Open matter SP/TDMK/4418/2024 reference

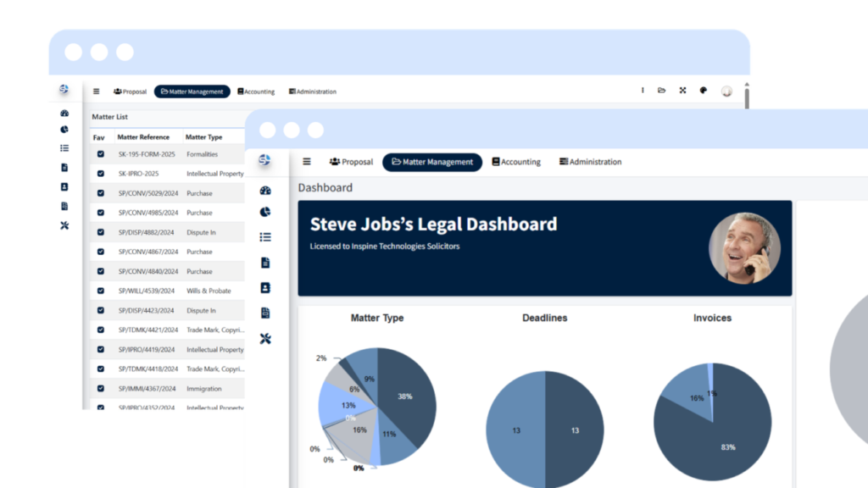(x=148, y=369)
